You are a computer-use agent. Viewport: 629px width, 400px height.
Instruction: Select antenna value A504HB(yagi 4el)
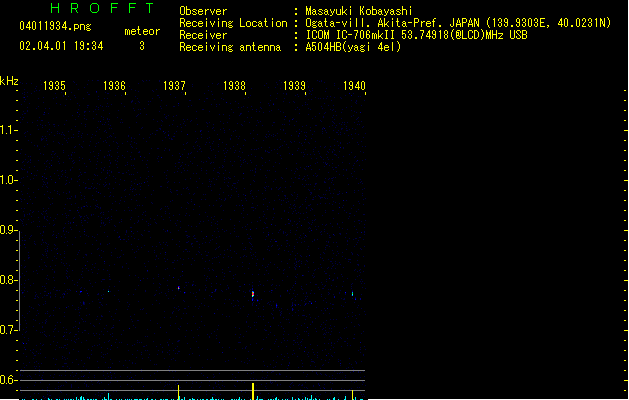click(x=353, y=47)
